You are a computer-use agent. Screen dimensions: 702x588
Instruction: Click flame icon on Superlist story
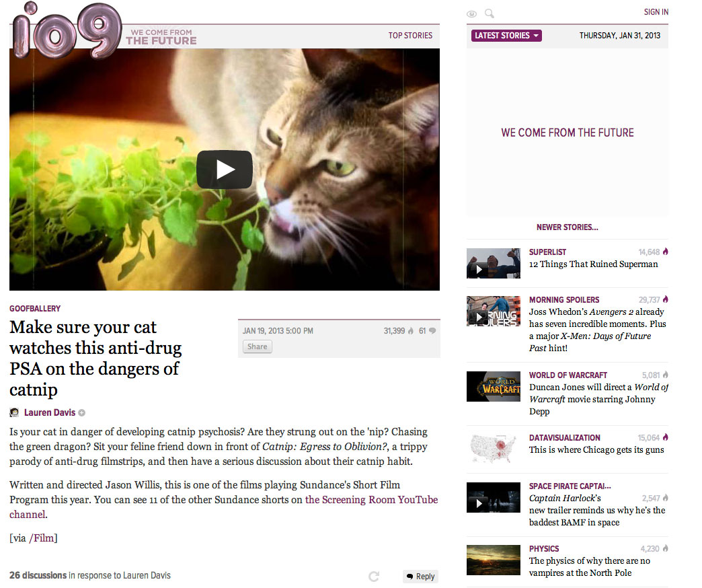tap(665, 252)
